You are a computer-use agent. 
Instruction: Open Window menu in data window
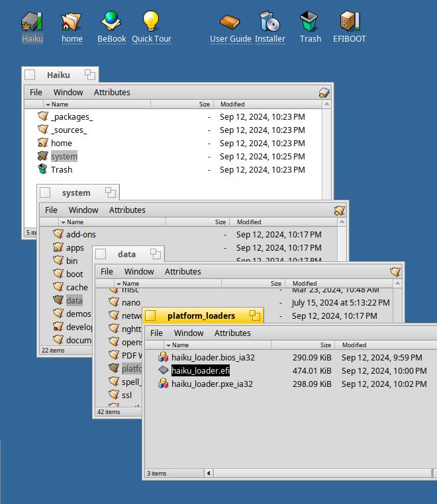(139, 271)
